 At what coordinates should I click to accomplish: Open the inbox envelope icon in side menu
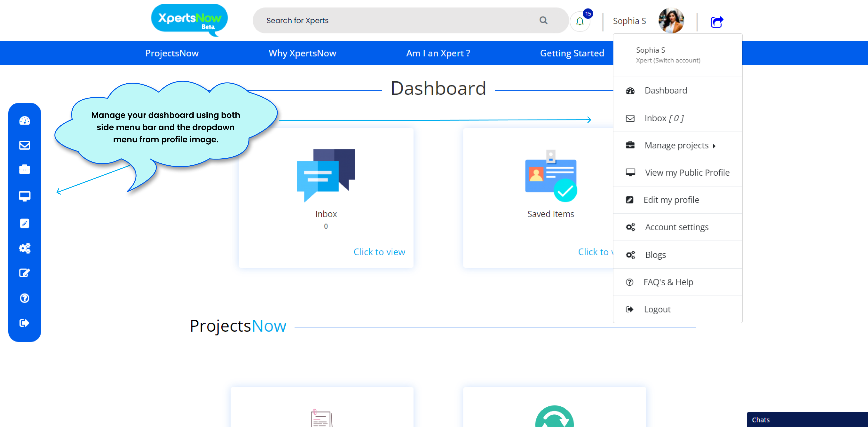[x=25, y=145]
